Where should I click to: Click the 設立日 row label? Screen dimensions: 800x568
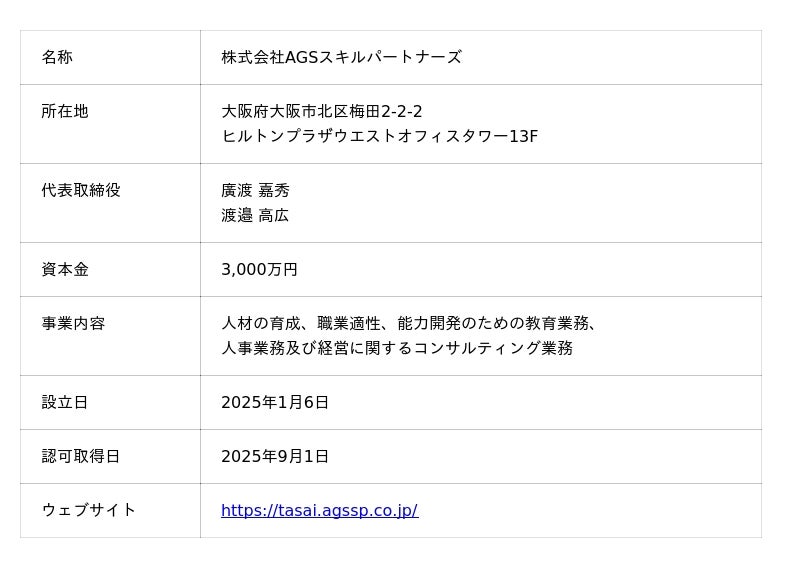(x=65, y=402)
